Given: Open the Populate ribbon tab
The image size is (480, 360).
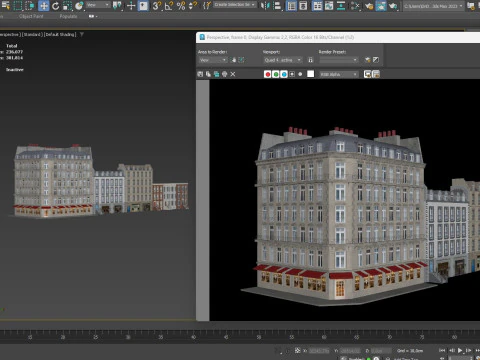Looking at the screenshot, I should (x=68, y=16).
